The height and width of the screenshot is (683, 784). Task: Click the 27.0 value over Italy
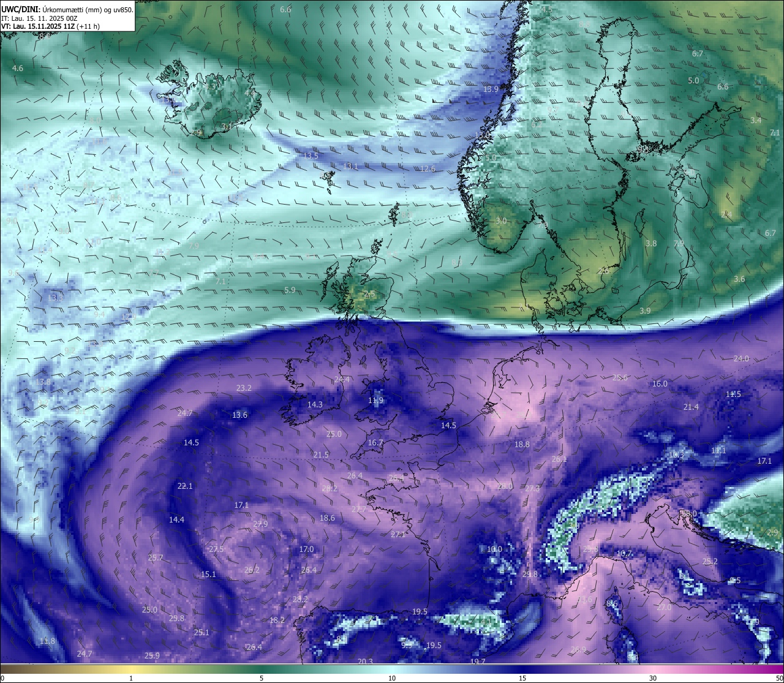tap(664, 607)
